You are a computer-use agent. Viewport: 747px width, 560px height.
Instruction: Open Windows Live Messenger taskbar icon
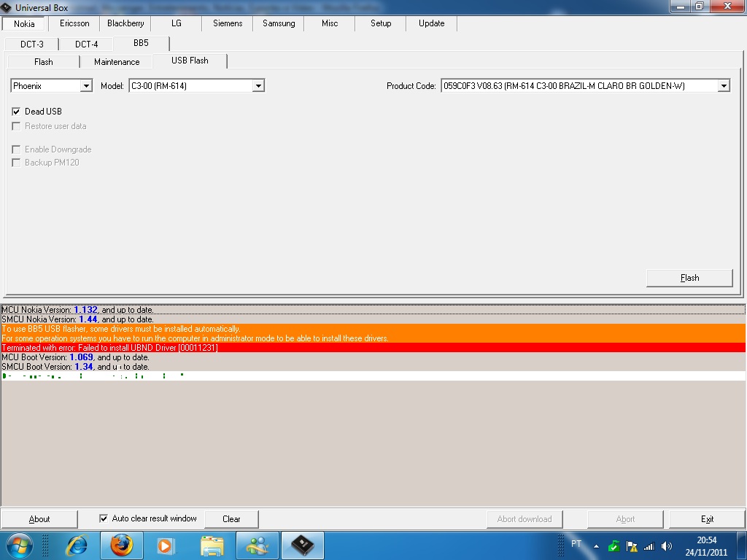pyautogui.click(x=258, y=545)
